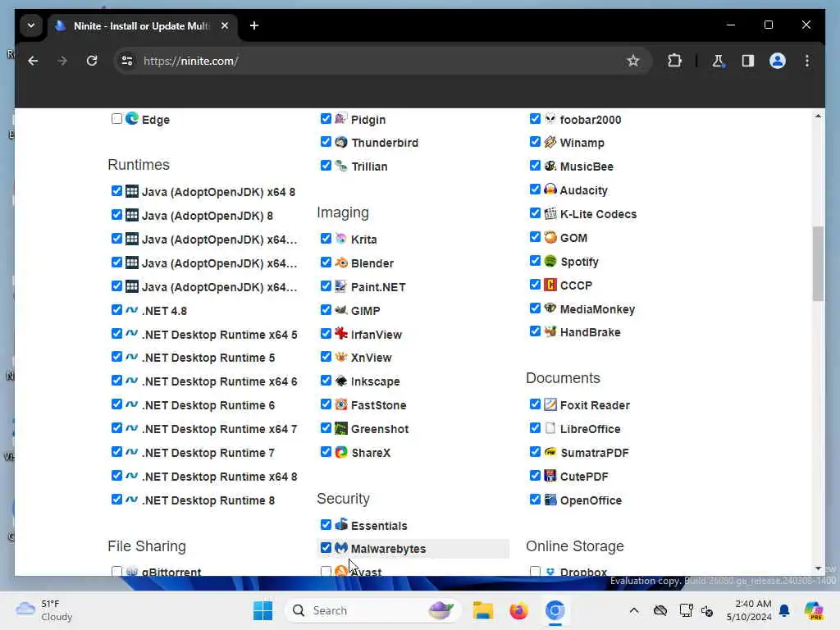Open Chrome side panel icon
This screenshot has width=840, height=630.
pos(748,61)
